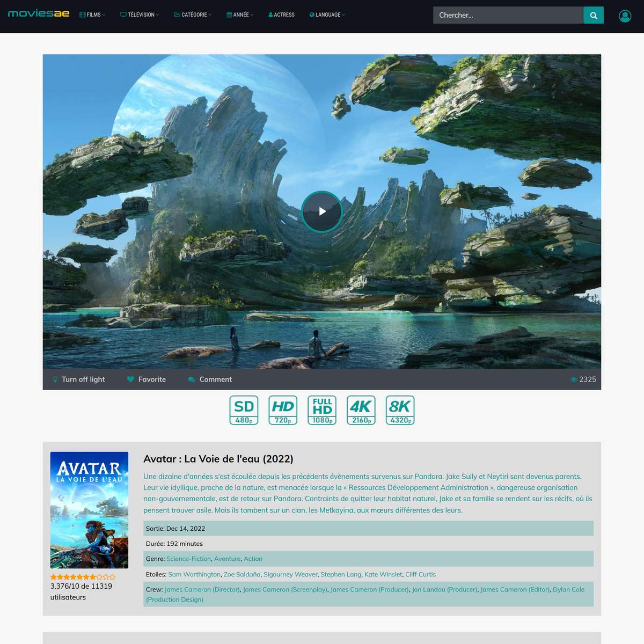Expand the Année dropdown
Viewport: 644px width, 644px height.
[x=240, y=15]
